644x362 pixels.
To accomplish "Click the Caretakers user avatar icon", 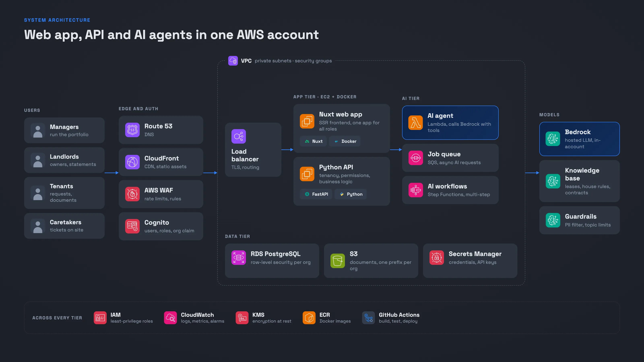I will click(38, 226).
